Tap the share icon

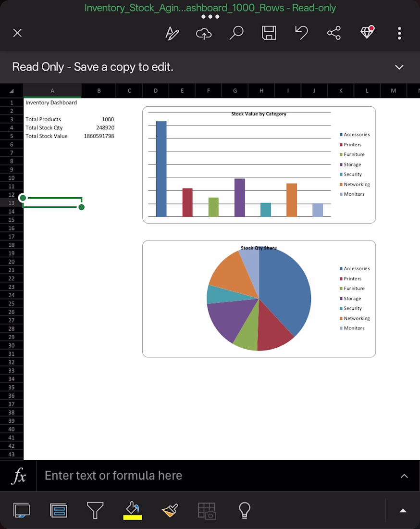[x=334, y=33]
